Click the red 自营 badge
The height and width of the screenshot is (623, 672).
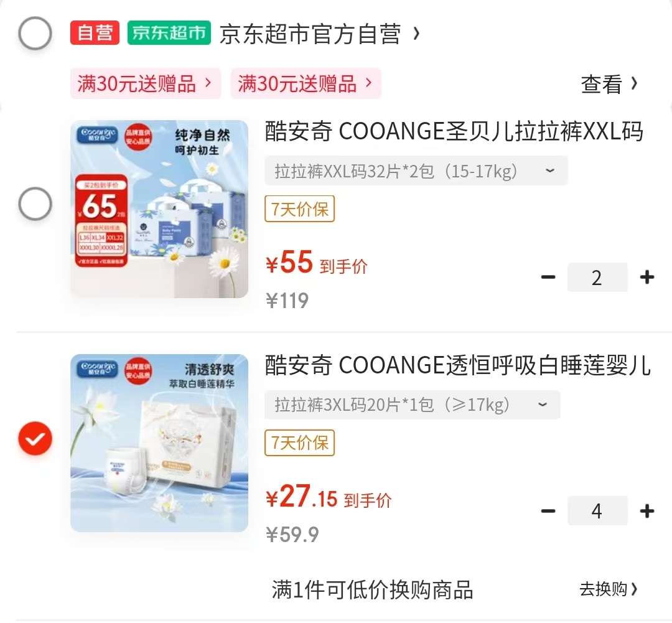94,32
